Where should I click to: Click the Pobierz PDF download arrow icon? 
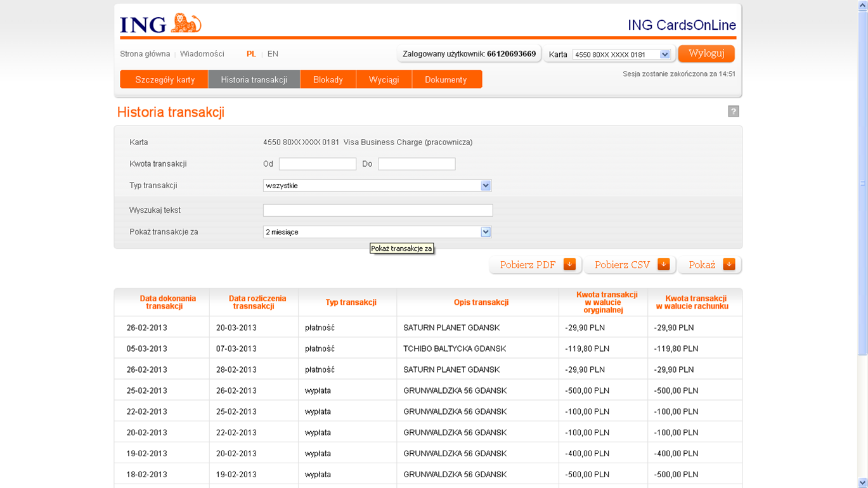click(569, 265)
